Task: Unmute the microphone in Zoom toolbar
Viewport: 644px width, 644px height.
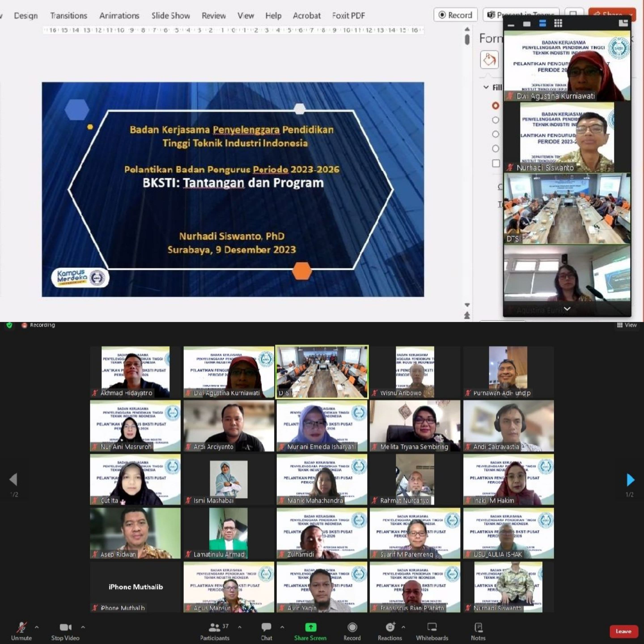Action: click(21, 631)
